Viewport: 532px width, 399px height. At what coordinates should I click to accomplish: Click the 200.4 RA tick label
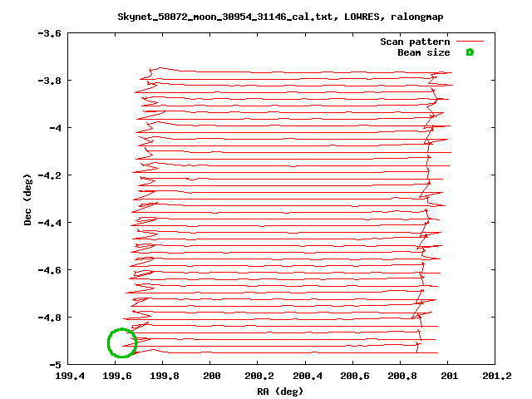[307, 376]
